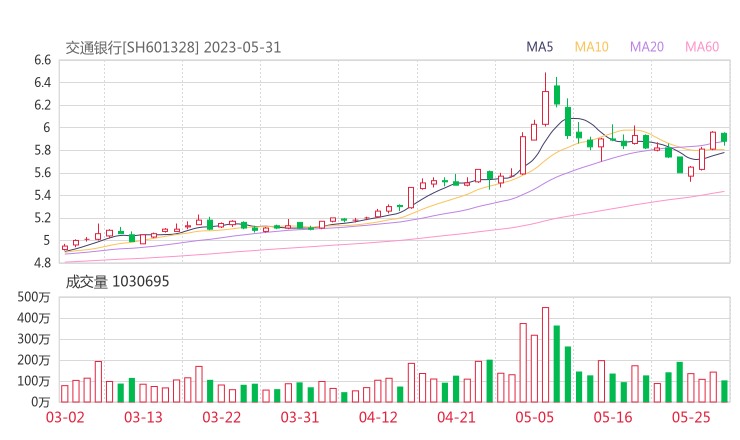Click the 05-25 date label

pos(691,417)
